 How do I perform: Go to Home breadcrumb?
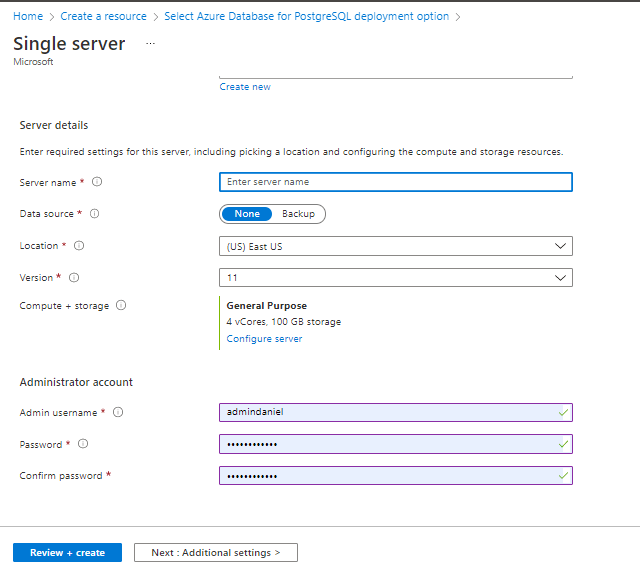pos(28,17)
